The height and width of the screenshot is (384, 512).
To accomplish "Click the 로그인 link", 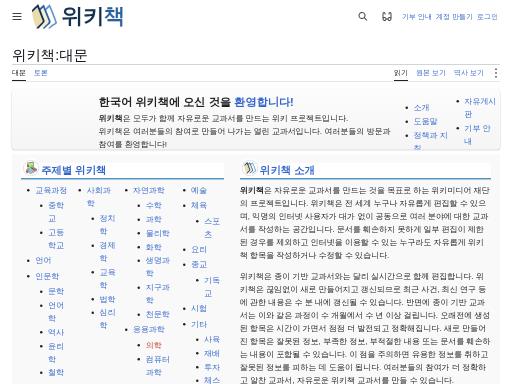I will (x=487, y=16).
